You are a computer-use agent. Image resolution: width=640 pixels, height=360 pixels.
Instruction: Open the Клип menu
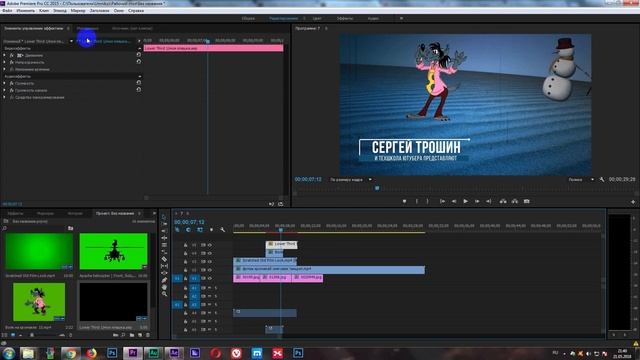(x=44, y=11)
